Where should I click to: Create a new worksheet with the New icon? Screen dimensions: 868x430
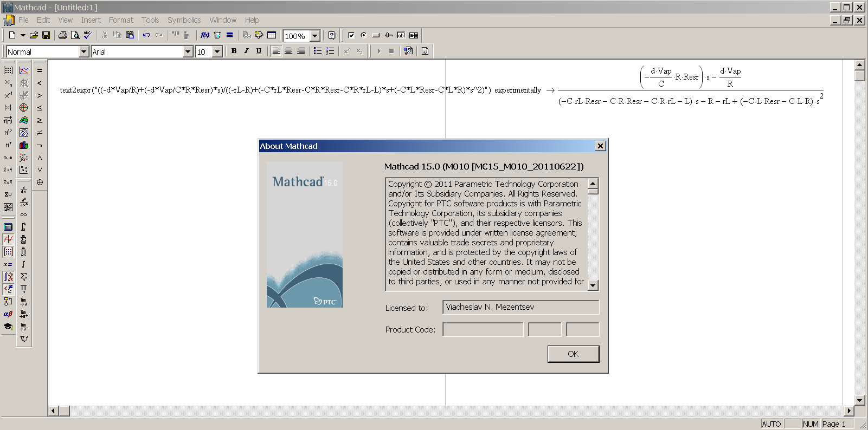click(x=12, y=35)
